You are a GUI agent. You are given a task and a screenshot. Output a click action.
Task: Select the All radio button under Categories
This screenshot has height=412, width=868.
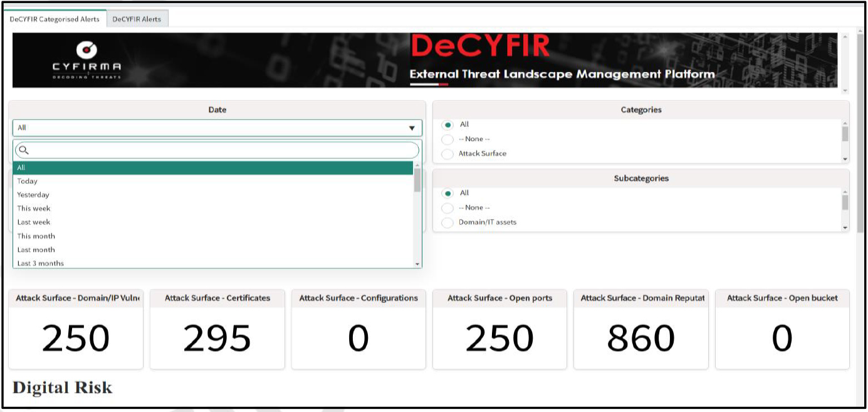(x=447, y=125)
